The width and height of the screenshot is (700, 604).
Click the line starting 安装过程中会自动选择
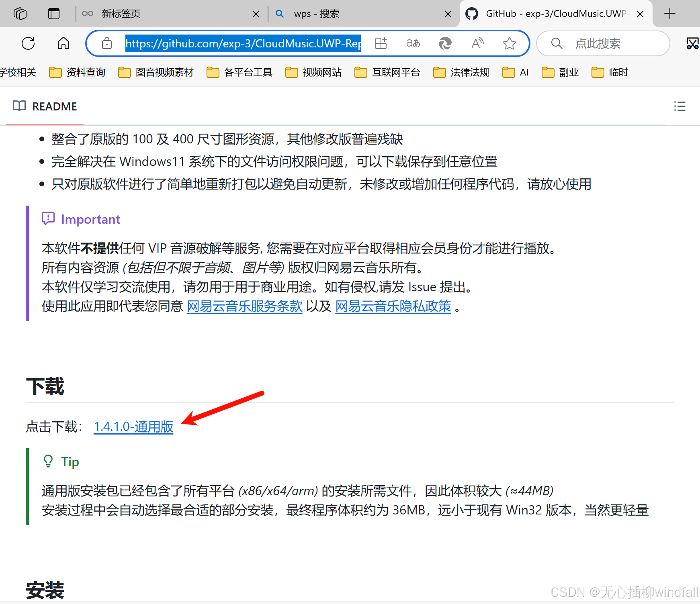point(345,510)
